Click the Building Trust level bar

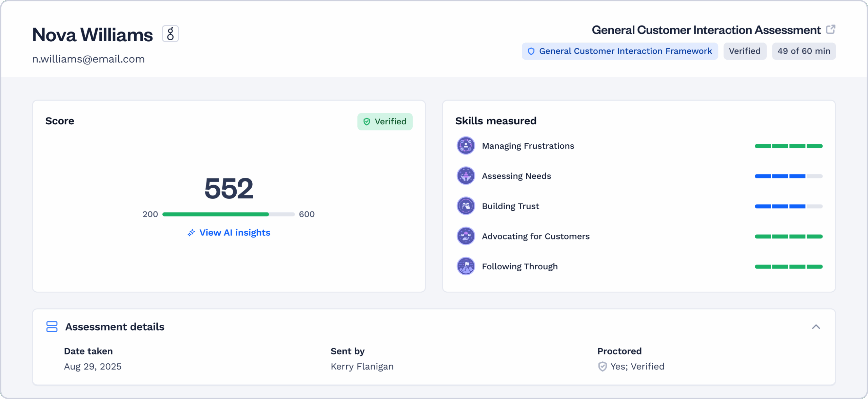(788, 206)
